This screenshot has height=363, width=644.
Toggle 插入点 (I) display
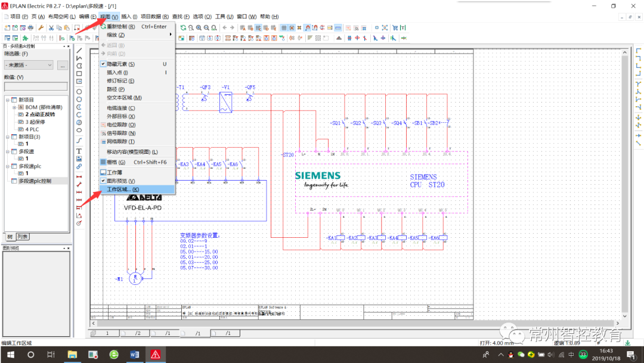pyautogui.click(x=137, y=72)
